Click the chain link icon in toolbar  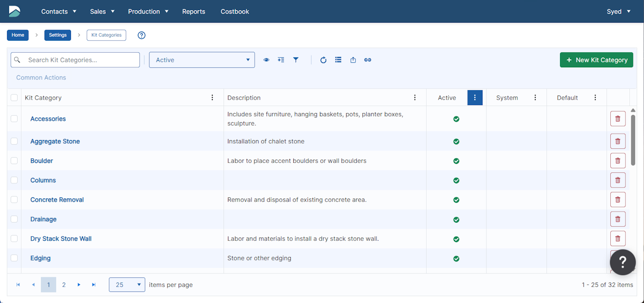tap(368, 60)
